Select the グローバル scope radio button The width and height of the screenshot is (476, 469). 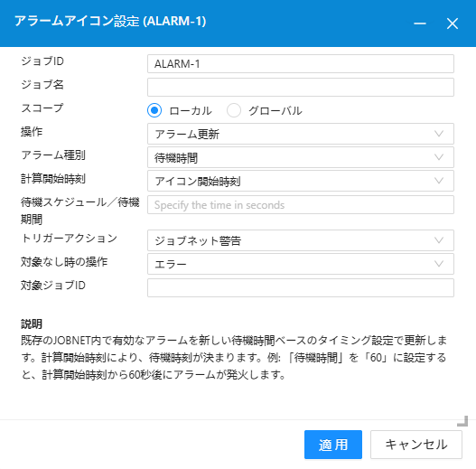(234, 110)
